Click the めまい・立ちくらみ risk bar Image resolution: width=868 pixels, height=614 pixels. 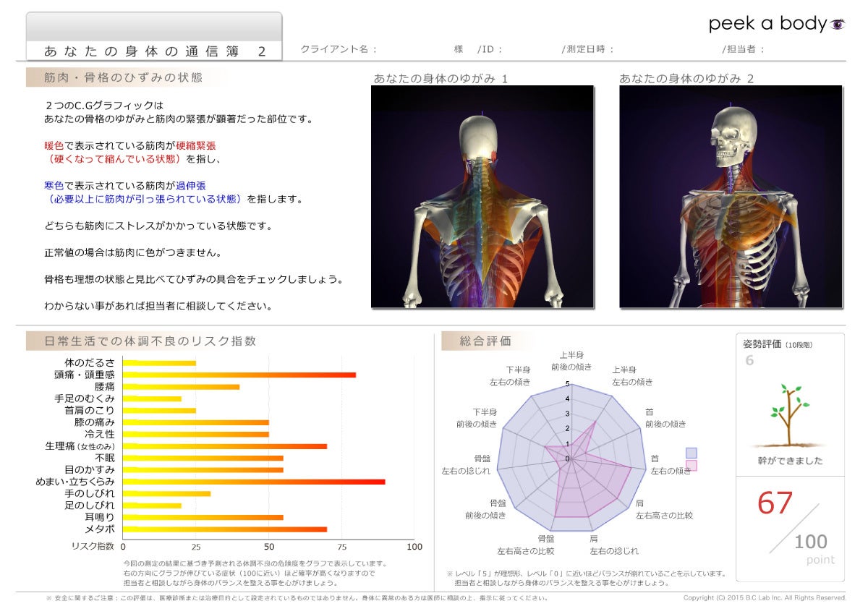click(x=254, y=482)
